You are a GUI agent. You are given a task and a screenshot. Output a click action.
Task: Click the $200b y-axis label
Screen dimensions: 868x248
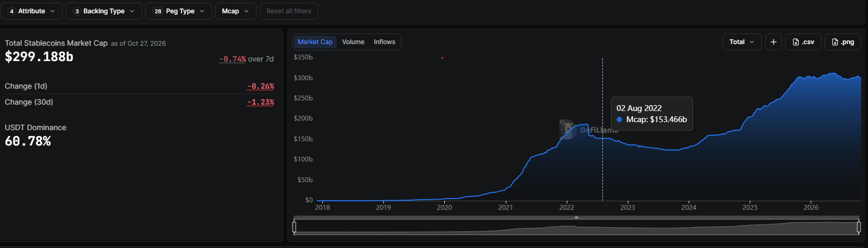tap(303, 118)
